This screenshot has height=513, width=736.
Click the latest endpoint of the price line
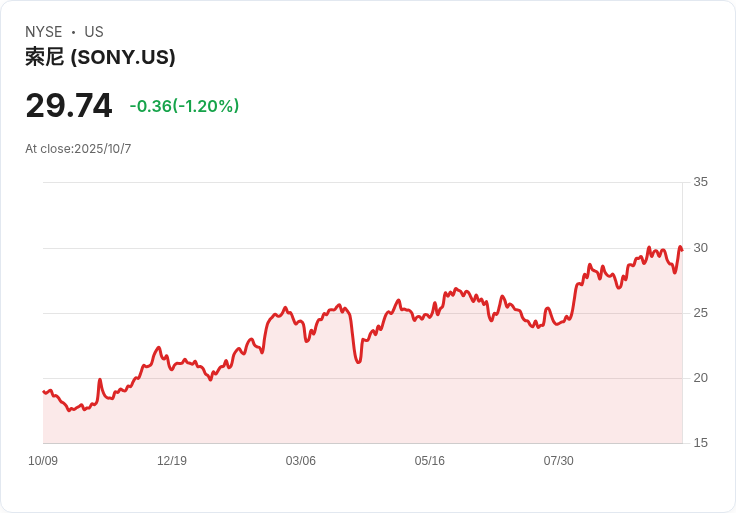pos(681,248)
